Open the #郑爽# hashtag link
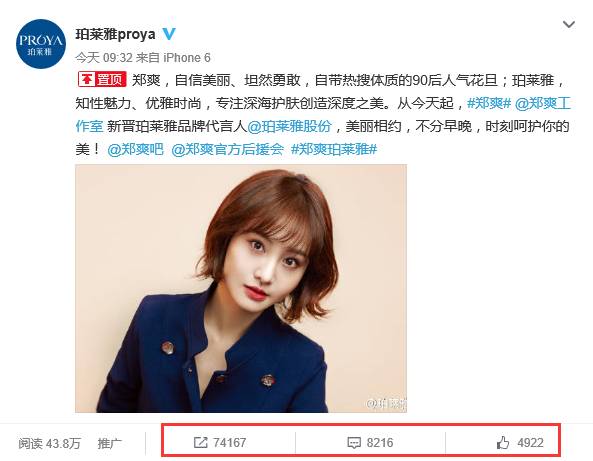The image size is (593, 461). 489,103
